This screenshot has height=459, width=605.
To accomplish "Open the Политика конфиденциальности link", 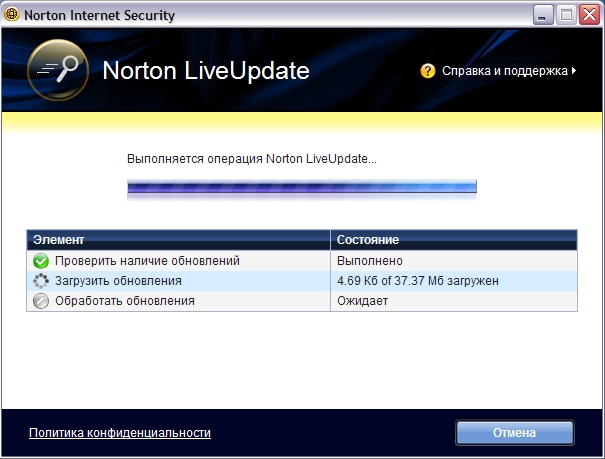I will point(120,433).
